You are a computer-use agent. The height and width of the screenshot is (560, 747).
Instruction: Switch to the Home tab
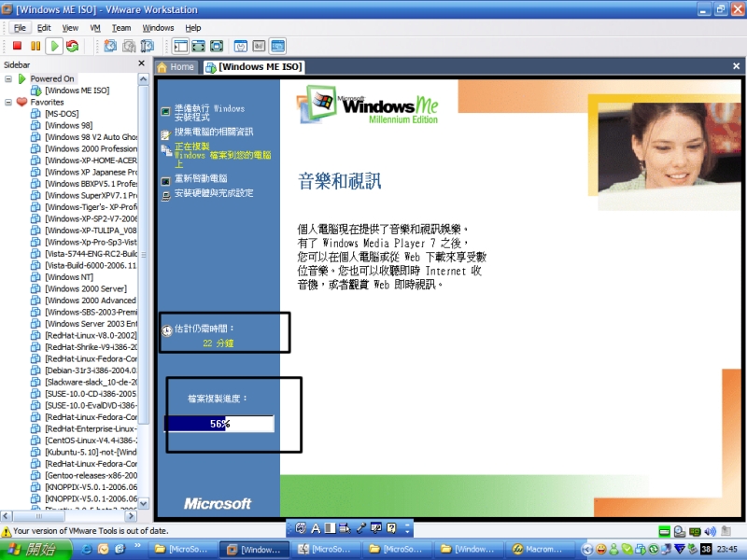tap(176, 67)
